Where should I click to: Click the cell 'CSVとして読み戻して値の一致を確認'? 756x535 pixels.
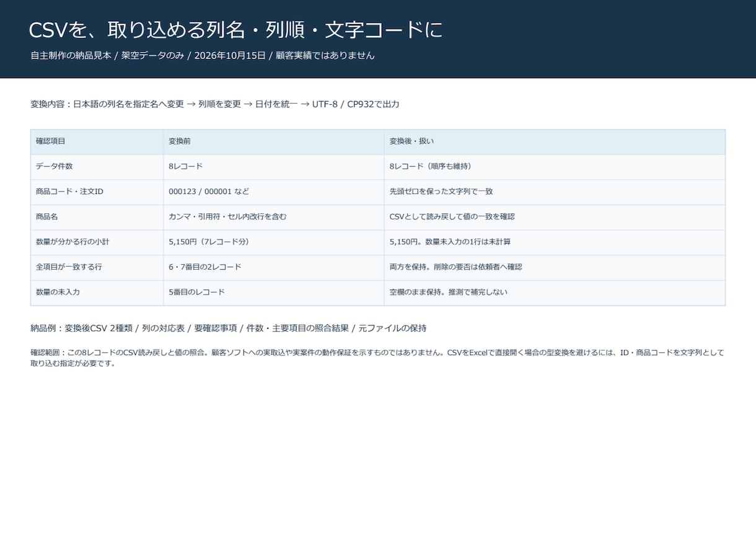[x=555, y=217]
